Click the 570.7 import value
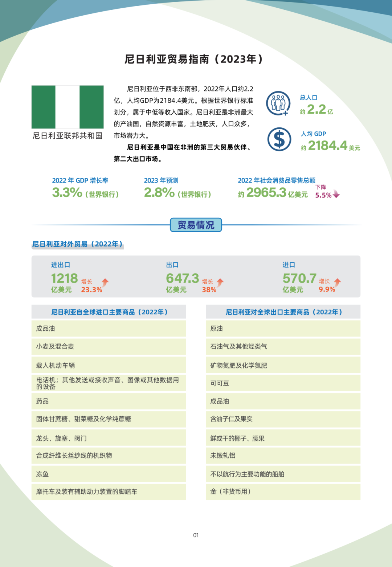The image size is (392, 567). click(299, 278)
